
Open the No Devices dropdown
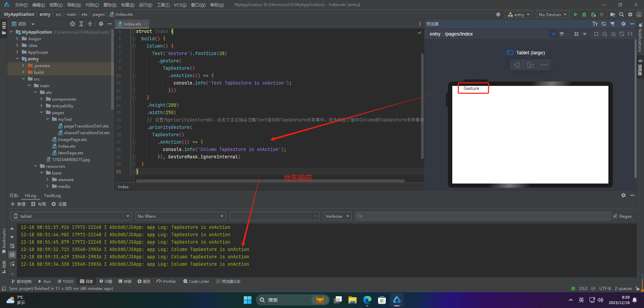click(552, 14)
